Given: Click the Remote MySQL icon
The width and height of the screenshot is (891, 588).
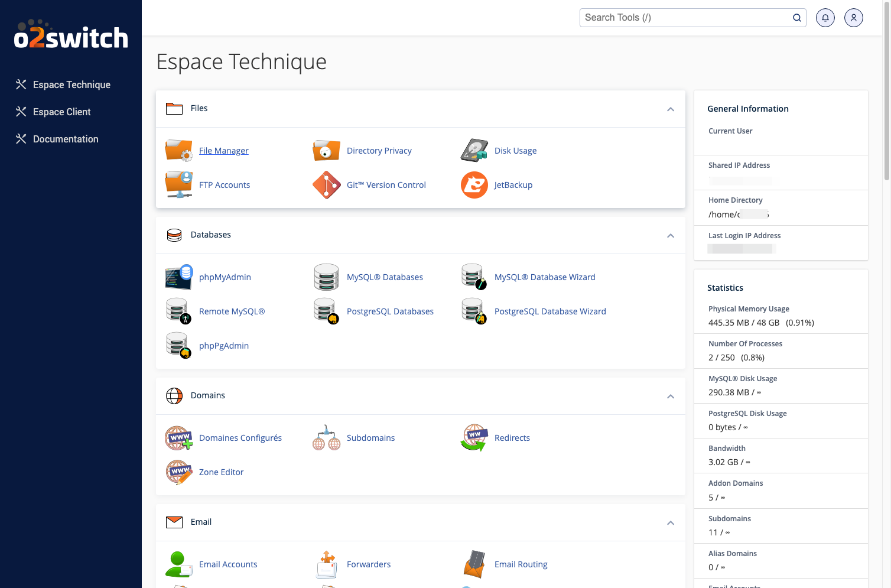Looking at the screenshot, I should (178, 311).
